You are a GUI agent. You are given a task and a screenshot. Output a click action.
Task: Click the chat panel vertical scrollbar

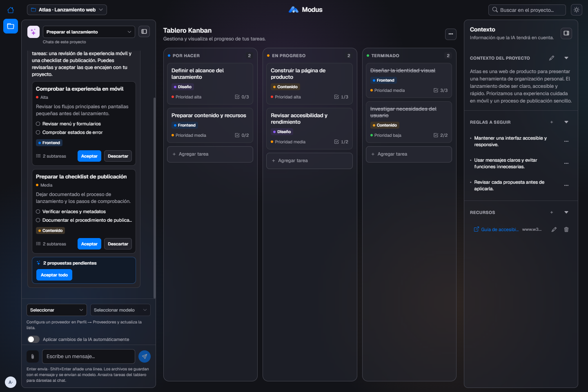154,198
